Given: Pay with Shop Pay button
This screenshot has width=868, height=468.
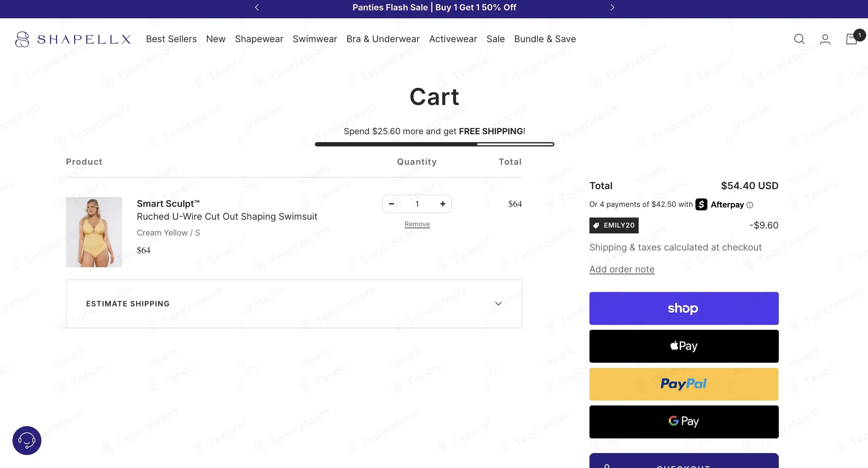Looking at the screenshot, I should click(684, 308).
